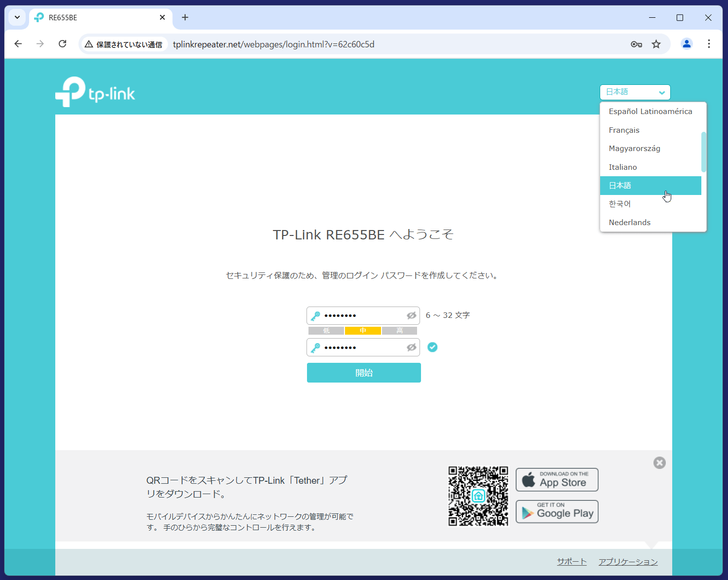Go back in browser

[x=18, y=44]
